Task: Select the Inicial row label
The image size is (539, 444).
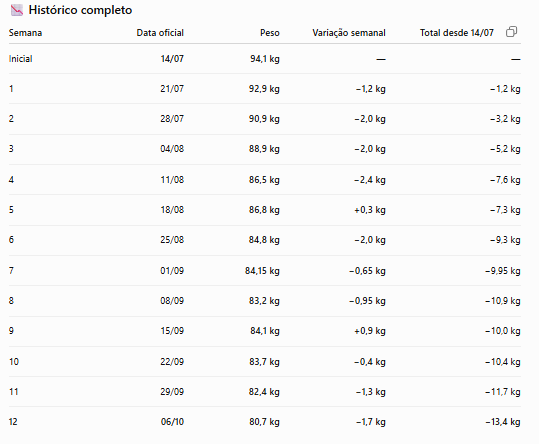Action: point(21,59)
